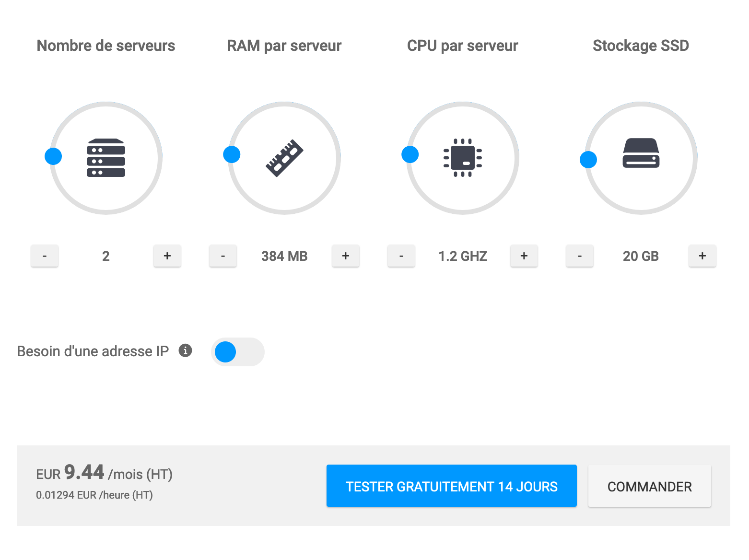Click the 'Nombre de serveurs' heading
Screen dimensions: 749x560
106,46
